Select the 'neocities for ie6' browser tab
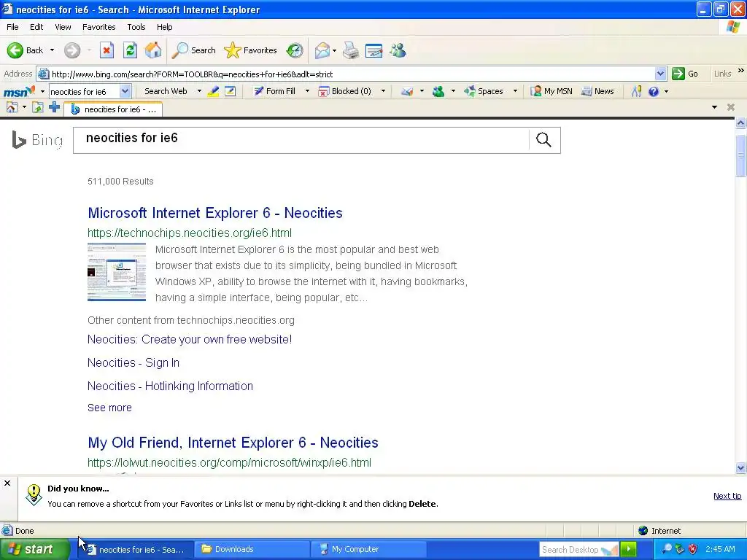Image resolution: width=747 pixels, height=560 pixels. click(x=113, y=109)
